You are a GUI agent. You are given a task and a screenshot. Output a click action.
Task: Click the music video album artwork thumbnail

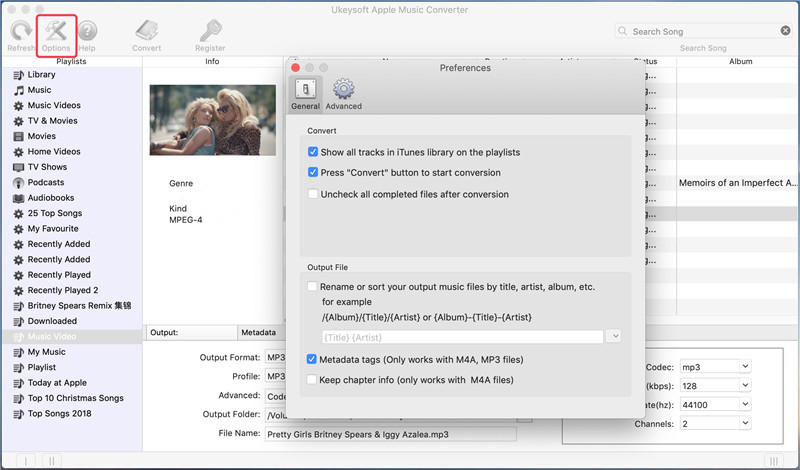[213, 120]
